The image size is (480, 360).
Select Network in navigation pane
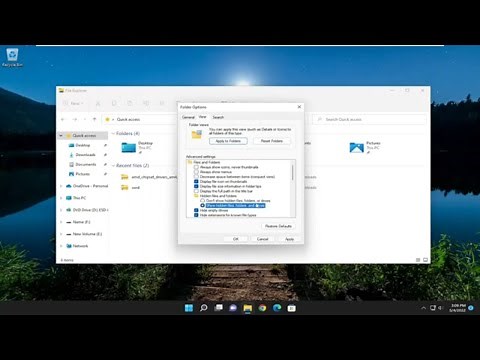tap(80, 246)
